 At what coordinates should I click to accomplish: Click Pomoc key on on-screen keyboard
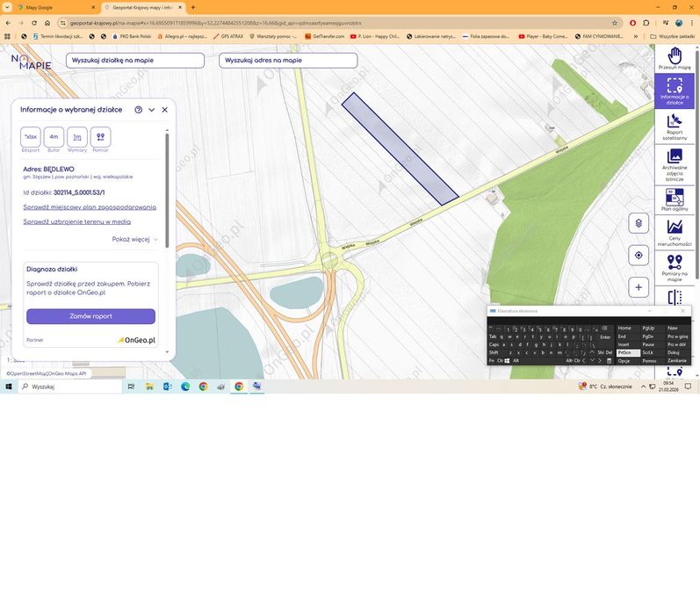tap(653, 360)
